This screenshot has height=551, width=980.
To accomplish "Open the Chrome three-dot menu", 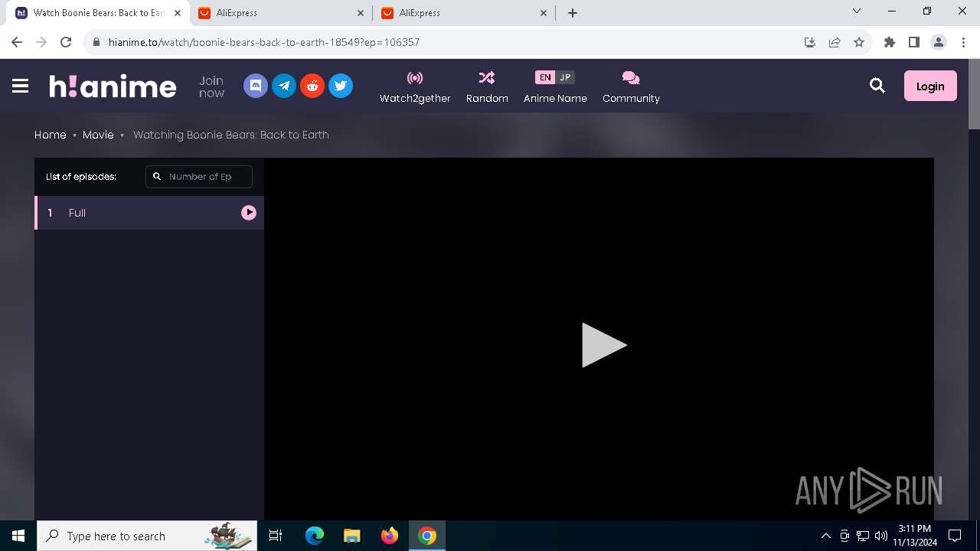I will 963,42.
